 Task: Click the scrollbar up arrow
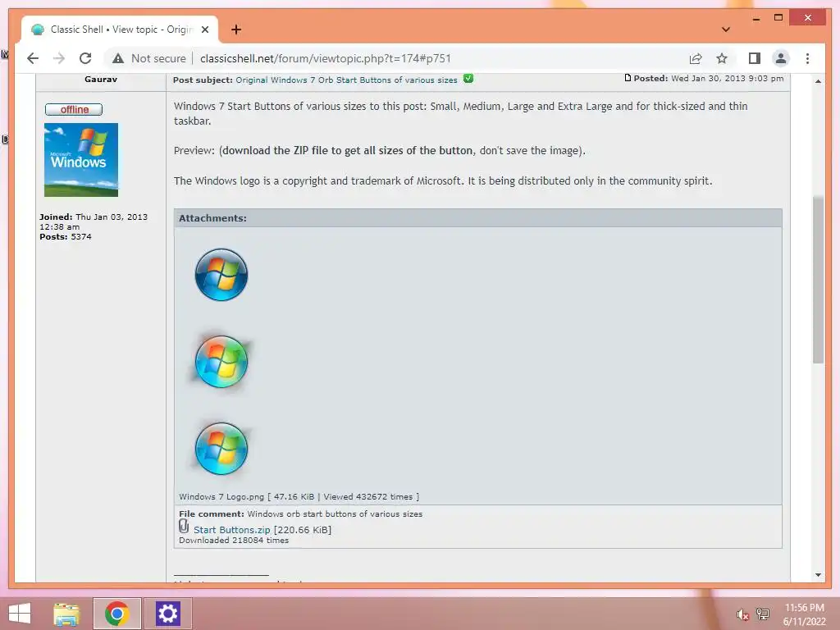pyautogui.click(x=818, y=81)
